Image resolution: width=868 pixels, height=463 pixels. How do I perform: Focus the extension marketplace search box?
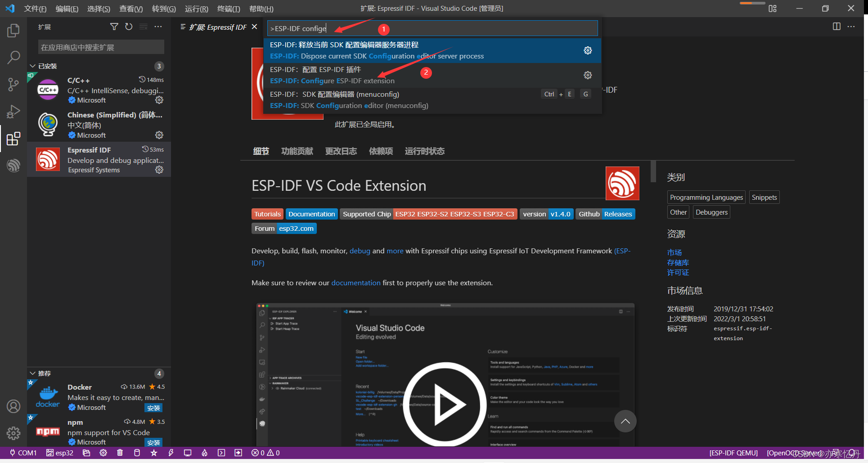101,47
